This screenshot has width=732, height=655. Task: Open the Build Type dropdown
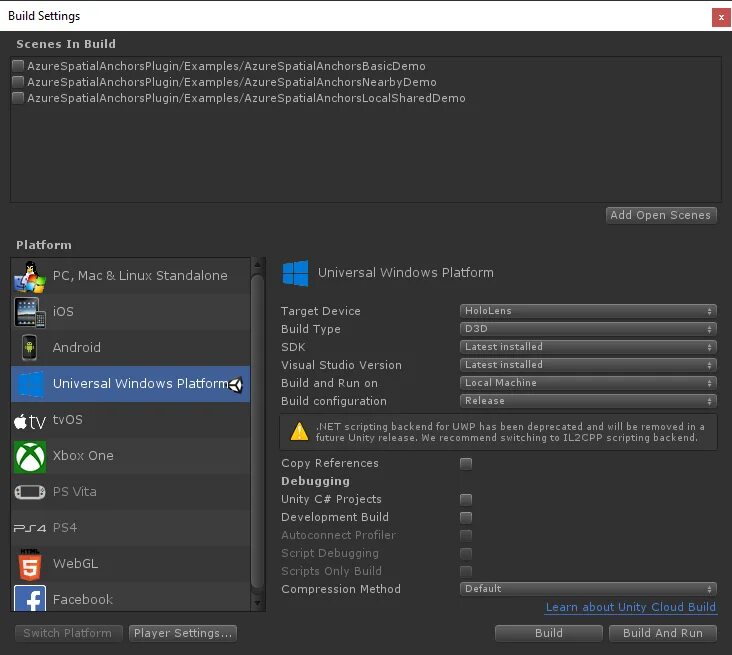click(x=588, y=329)
